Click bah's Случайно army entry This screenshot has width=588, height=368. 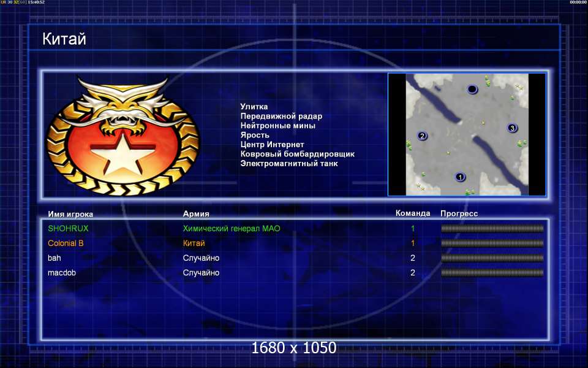coord(201,258)
